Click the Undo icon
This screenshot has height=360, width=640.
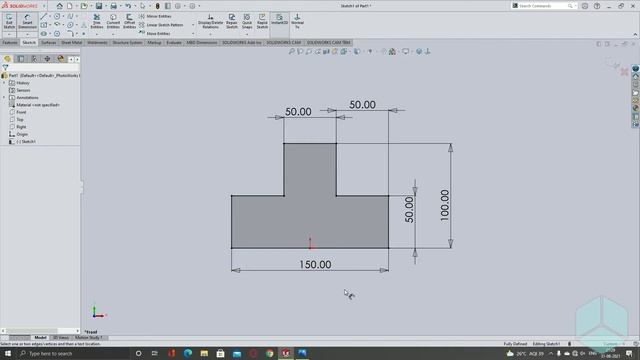click(x=128, y=6)
